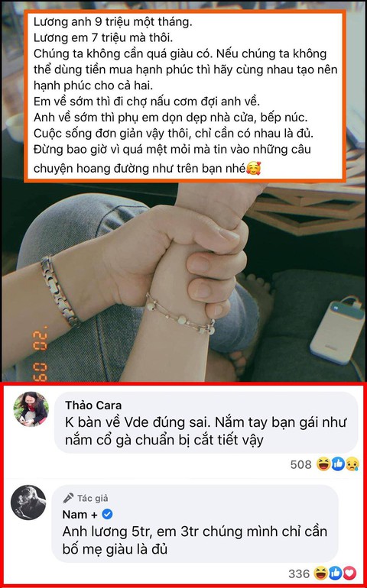Open Thảo Cara's profile picture
This screenshot has height=588, width=367.
coord(31,409)
